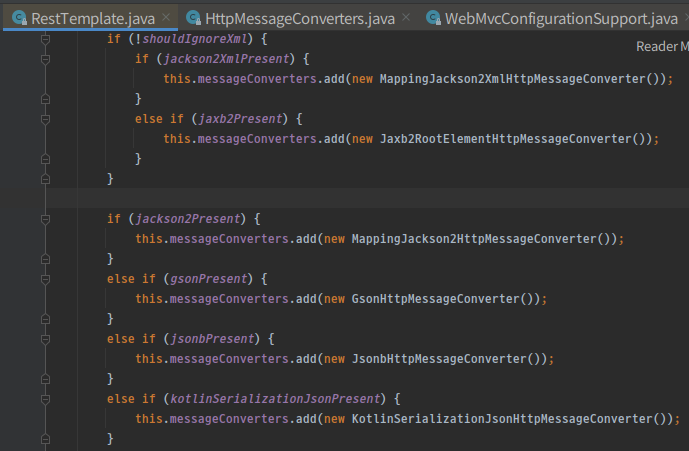
Task: Click MappingJackson2HttpMessageConverter class name
Action: point(474,239)
